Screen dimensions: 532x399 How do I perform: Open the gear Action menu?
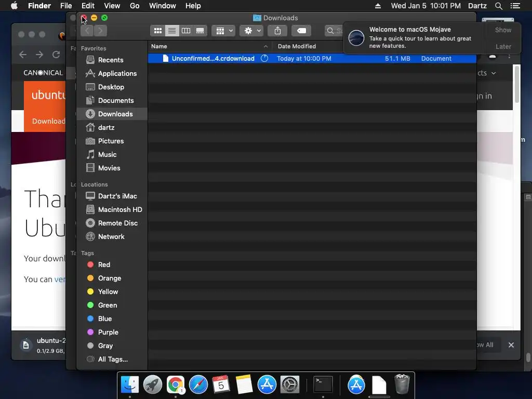coord(251,31)
